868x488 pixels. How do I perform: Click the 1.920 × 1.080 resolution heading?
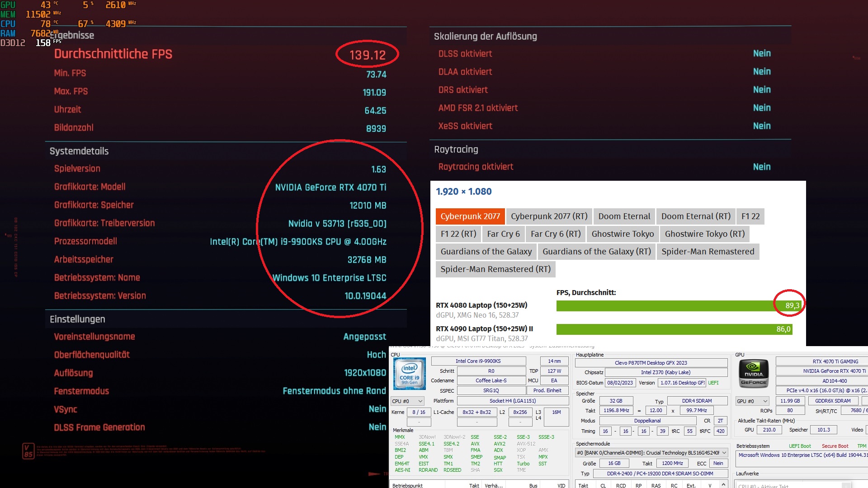tap(463, 191)
